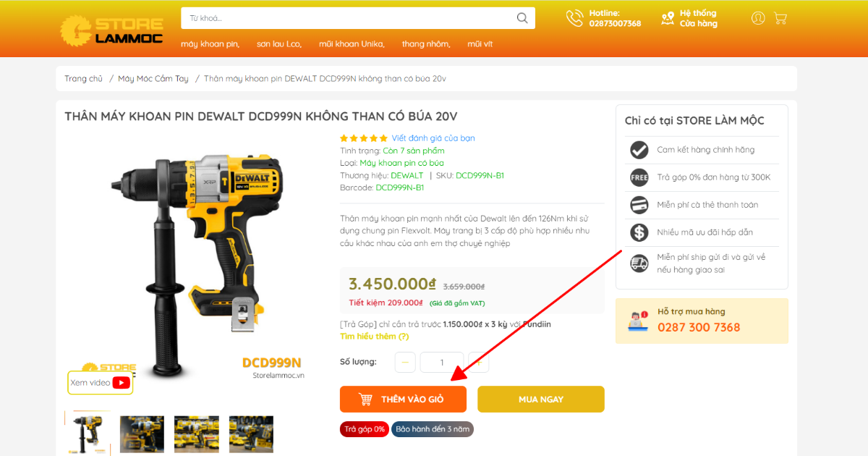868x456 pixels.
Task: Select the second product thumbnail image
Action: click(x=142, y=434)
